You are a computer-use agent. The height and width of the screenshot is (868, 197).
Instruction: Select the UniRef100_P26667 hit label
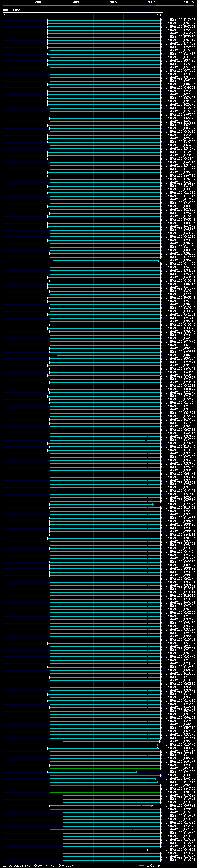coord(180,497)
